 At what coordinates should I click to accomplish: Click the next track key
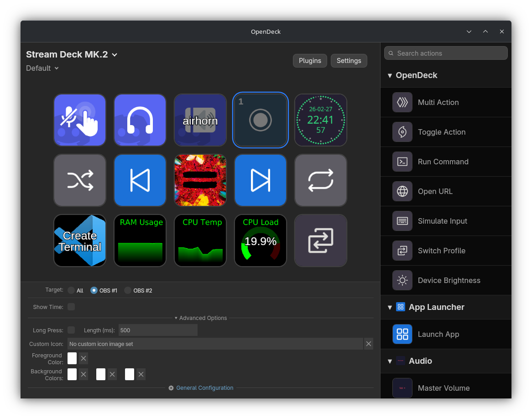point(261,180)
